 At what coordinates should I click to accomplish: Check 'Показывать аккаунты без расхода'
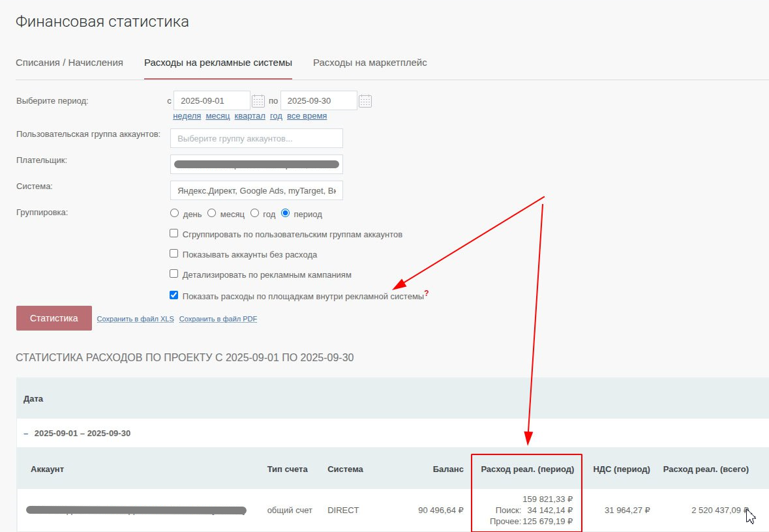174,254
